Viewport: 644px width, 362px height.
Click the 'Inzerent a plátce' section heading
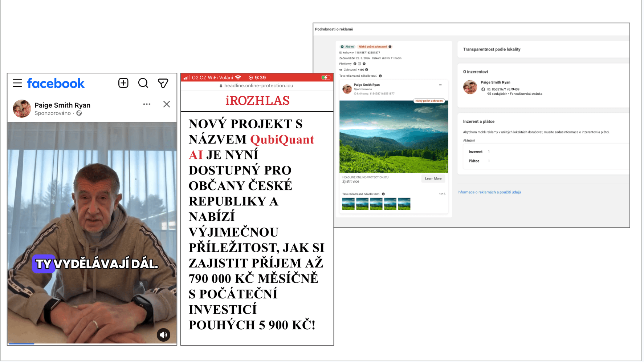(478, 121)
